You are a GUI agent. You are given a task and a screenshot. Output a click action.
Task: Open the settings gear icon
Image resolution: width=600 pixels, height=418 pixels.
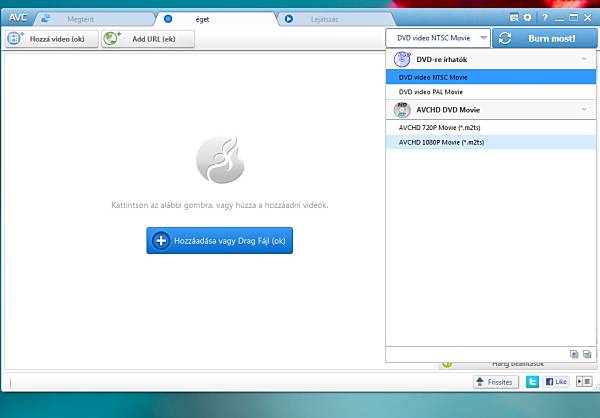528,18
